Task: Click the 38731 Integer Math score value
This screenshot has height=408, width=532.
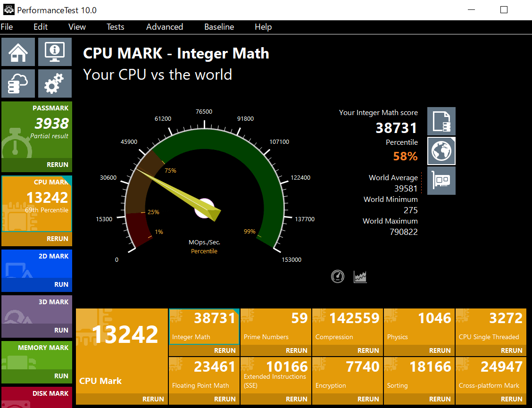Action: (x=396, y=128)
